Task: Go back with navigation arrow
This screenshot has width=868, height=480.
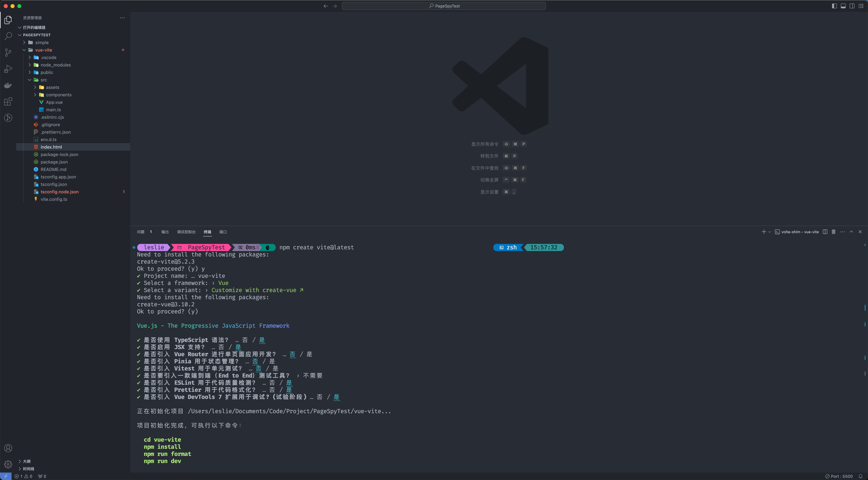Action: tap(325, 6)
